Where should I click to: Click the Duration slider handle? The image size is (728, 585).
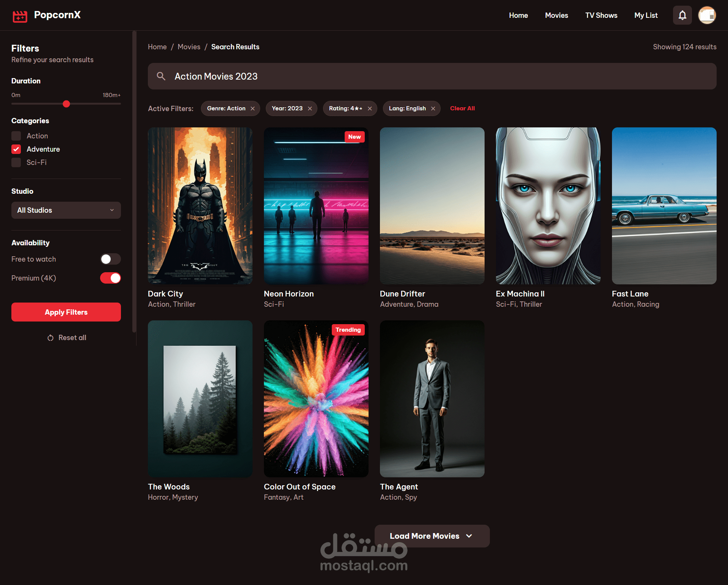(x=66, y=104)
